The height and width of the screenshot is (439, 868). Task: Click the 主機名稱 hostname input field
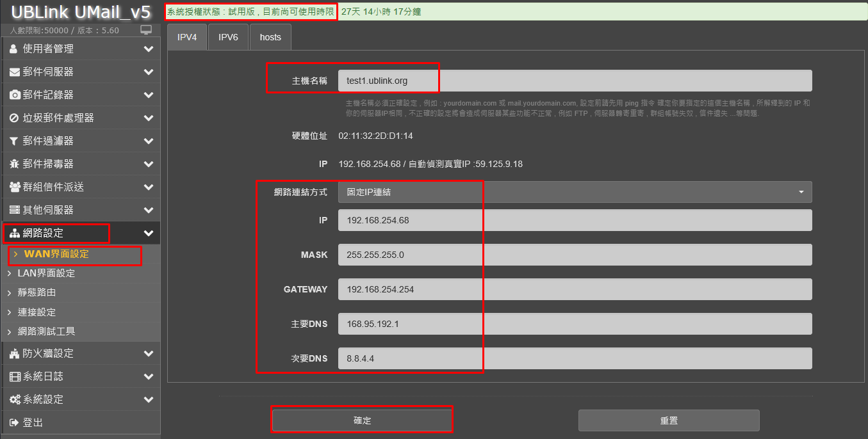point(575,81)
